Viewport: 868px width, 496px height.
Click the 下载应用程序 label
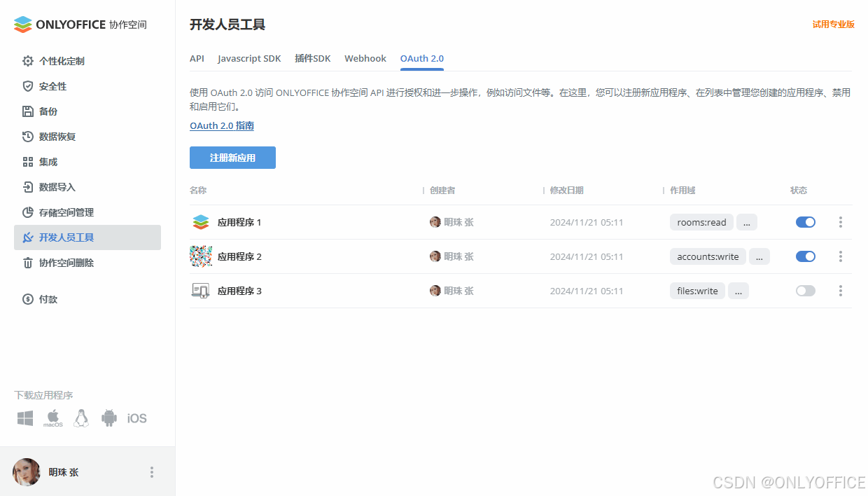coord(43,395)
